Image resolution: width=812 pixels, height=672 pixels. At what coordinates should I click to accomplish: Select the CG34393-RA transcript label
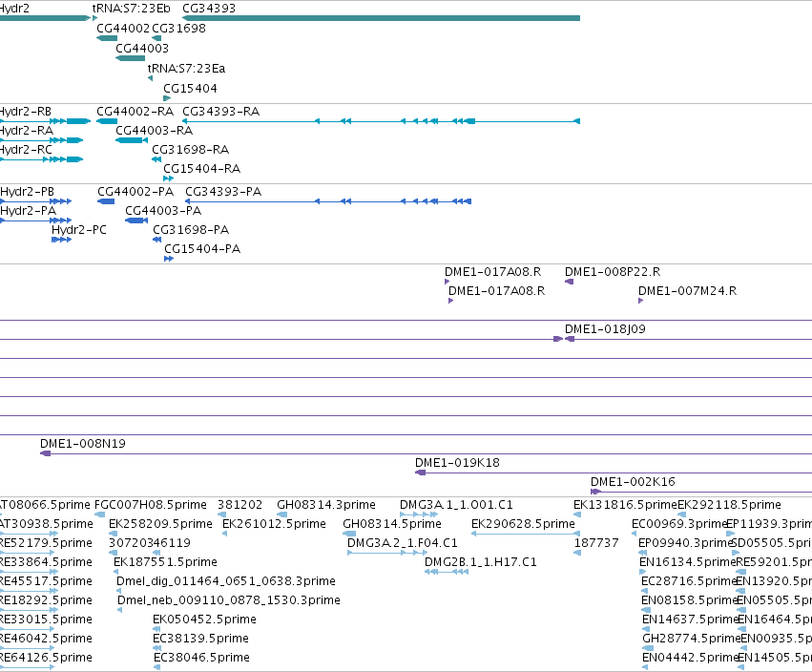coord(221,112)
